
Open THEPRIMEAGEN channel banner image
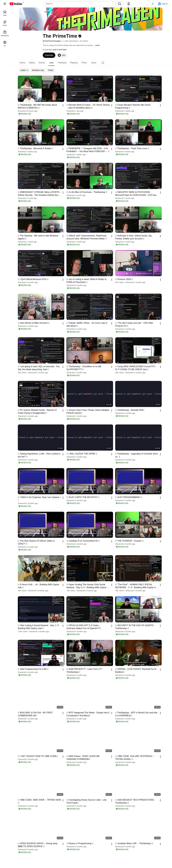point(91,19)
